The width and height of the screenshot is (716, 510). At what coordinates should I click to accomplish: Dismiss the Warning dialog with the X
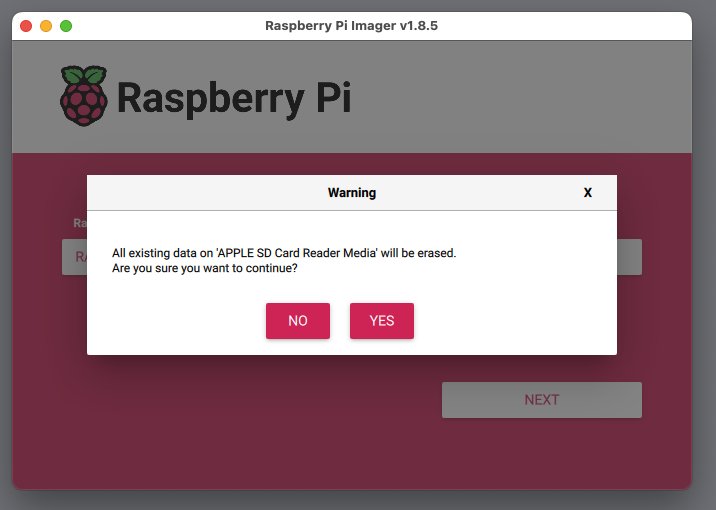(x=588, y=193)
